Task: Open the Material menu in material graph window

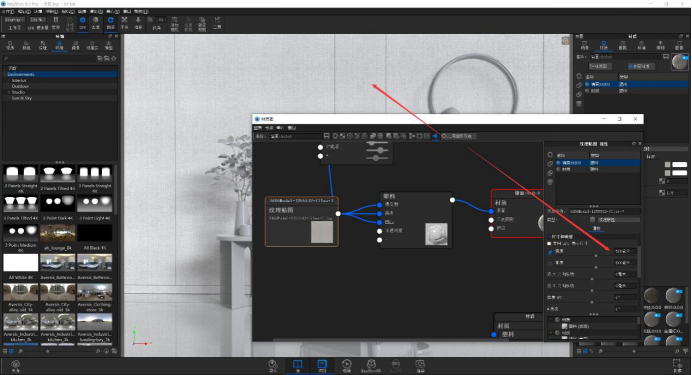Action: click(x=258, y=128)
